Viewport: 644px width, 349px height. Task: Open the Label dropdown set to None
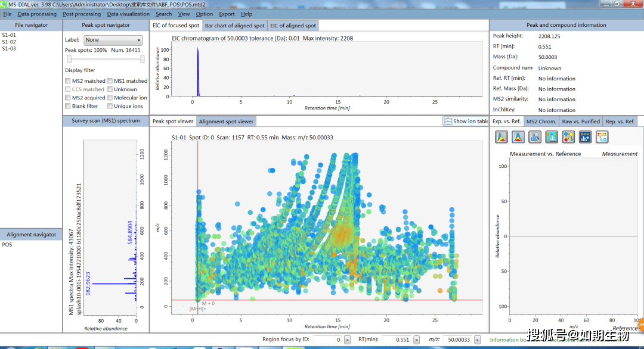(112, 40)
